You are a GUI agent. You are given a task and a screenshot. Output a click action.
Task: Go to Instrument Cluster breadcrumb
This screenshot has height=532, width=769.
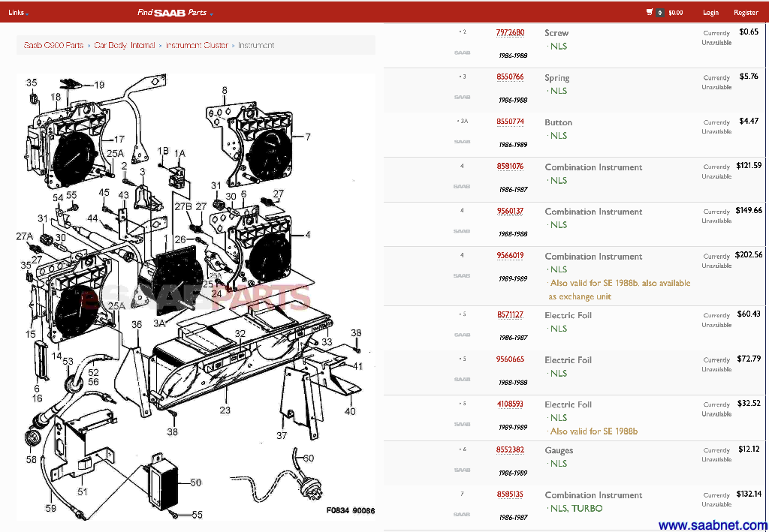pyautogui.click(x=197, y=46)
